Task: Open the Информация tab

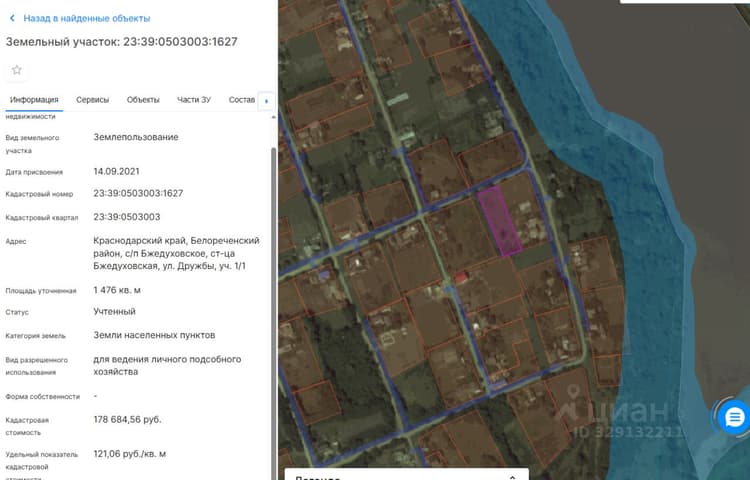Action: [34, 99]
